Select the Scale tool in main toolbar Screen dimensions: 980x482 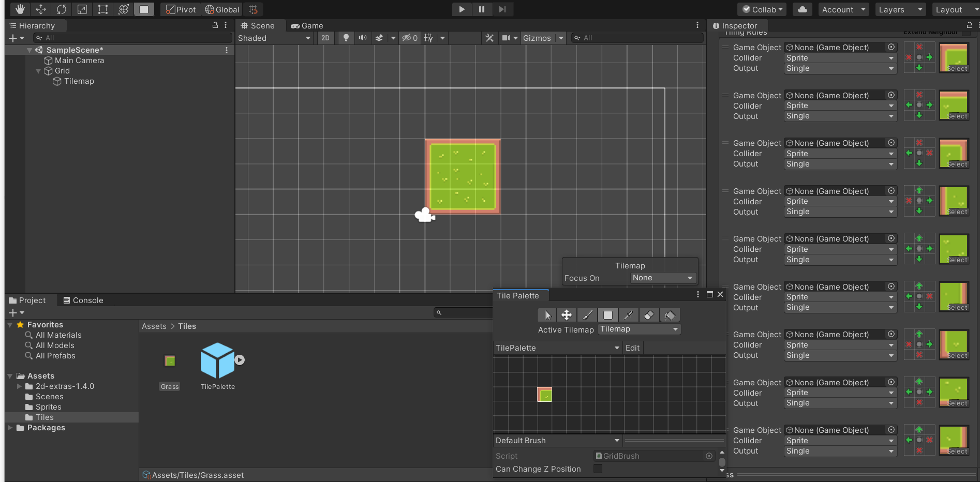point(82,9)
